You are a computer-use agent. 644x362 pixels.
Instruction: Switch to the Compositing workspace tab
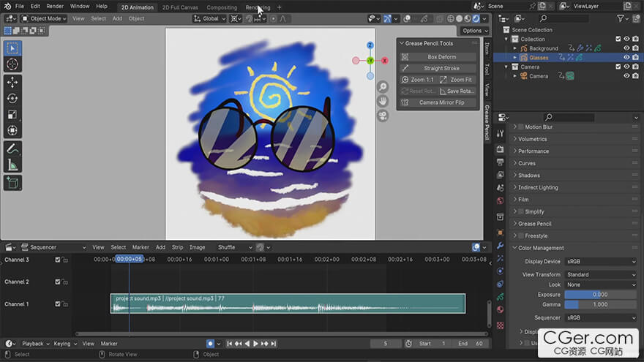pos(222,7)
